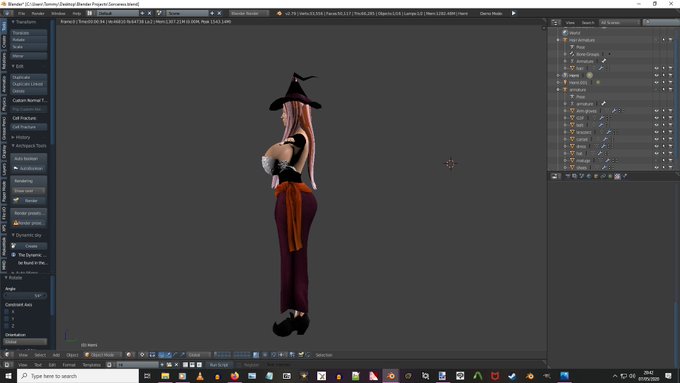
Task: Open the viewport shading mode selector
Action: coord(130,355)
